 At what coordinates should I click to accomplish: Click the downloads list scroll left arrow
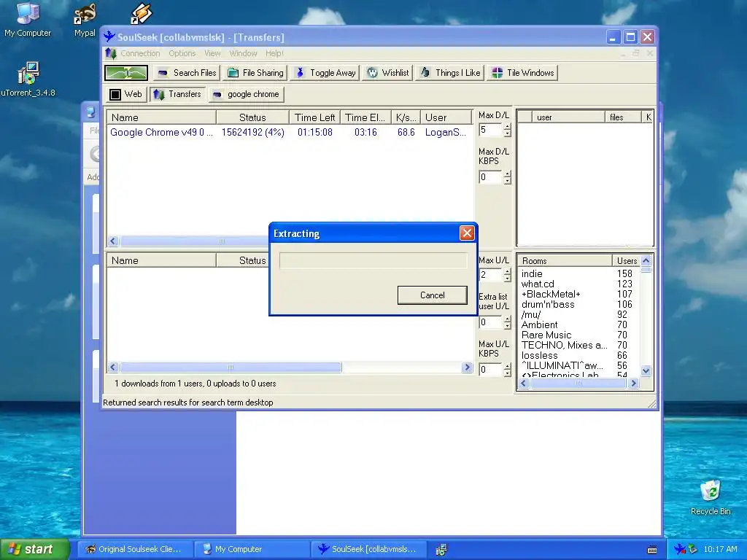pyautogui.click(x=113, y=241)
